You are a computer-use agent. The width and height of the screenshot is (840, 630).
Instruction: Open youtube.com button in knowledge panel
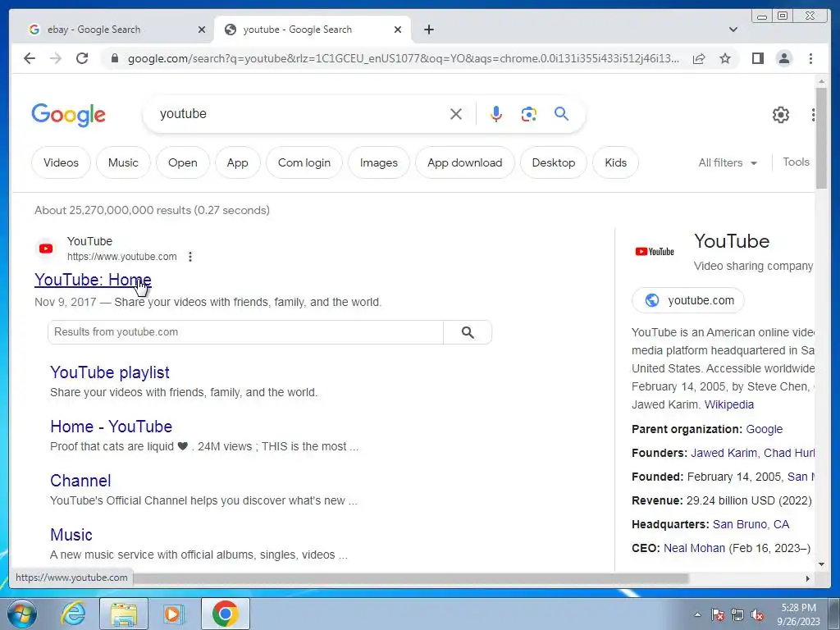click(688, 300)
